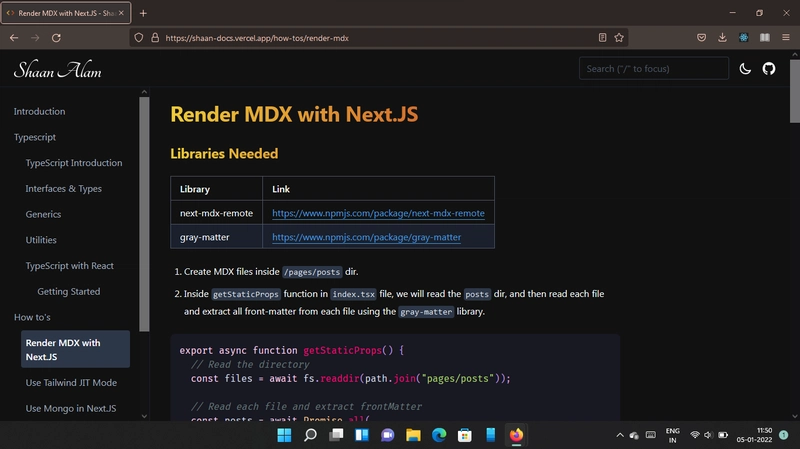Open the next-mdx-remote npm link
Viewport: 800px width, 449px height.
(378, 213)
